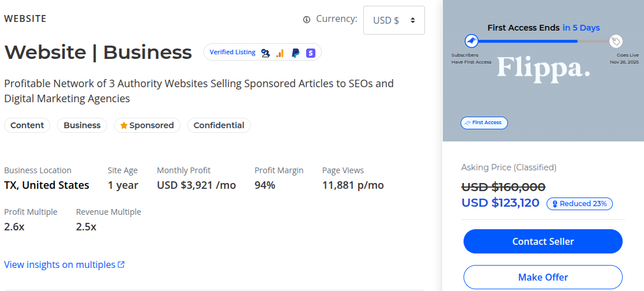Screen dimensions: 644x291
Task: Click the info icon beside Currency
Action: [307, 20]
